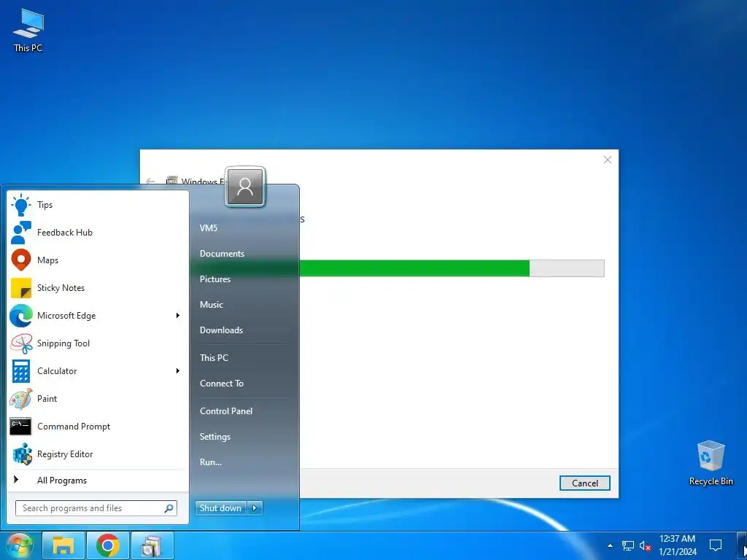Open the Recycle Bin desktop icon

tap(711, 462)
